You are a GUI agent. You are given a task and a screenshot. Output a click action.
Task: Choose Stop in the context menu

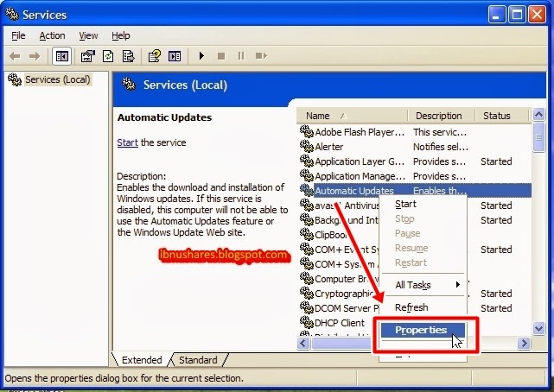pos(423,218)
